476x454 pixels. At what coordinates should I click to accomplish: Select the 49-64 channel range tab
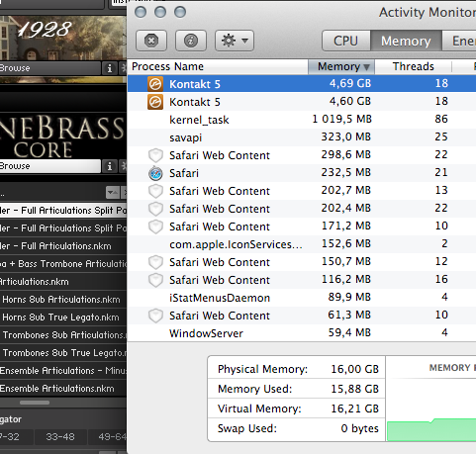(108, 437)
